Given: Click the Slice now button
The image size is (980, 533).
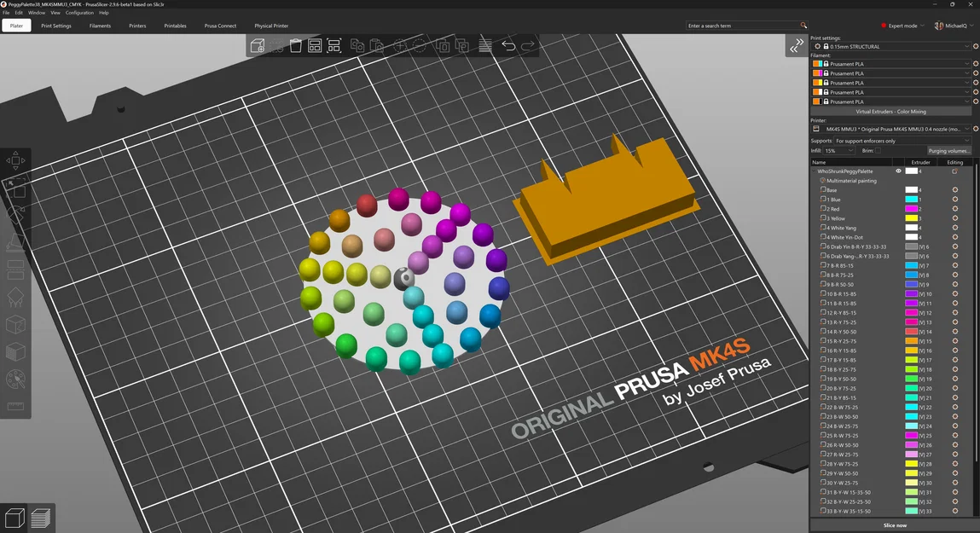Looking at the screenshot, I should coord(895,525).
